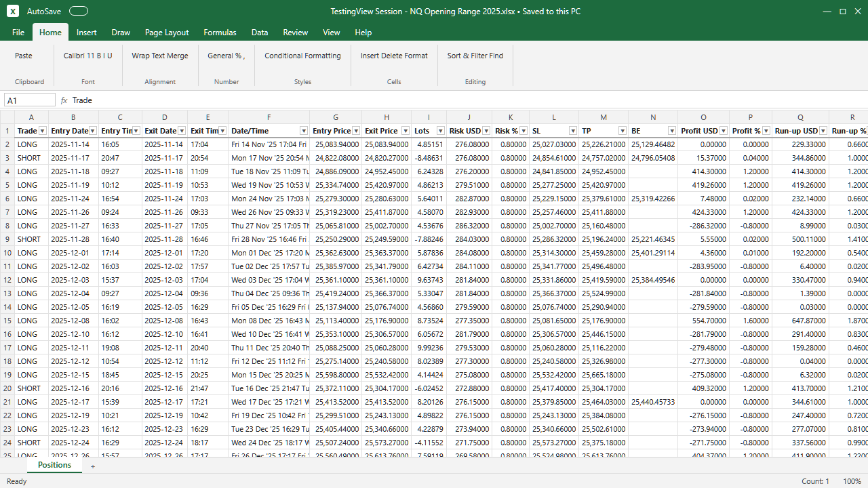This screenshot has height=488, width=868.
Task: Open the BE column filter dropdown
Action: [x=672, y=131]
